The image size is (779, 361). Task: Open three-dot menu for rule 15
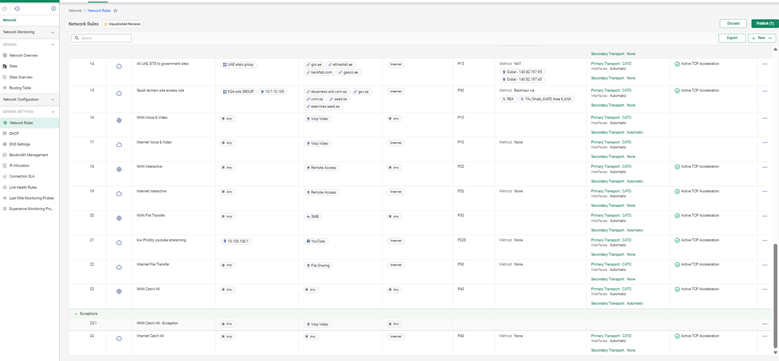click(765, 91)
